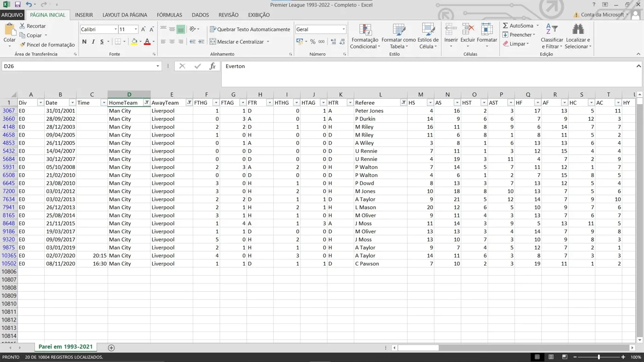Open Localizar e Selecionar menu
Viewport: 644px width, 362px height.
pyautogui.click(x=578, y=36)
